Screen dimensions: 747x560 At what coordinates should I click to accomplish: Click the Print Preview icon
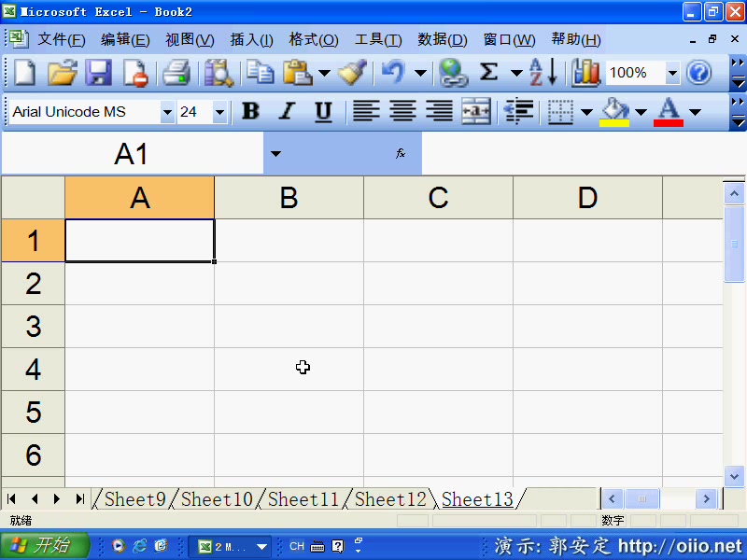[x=220, y=72]
